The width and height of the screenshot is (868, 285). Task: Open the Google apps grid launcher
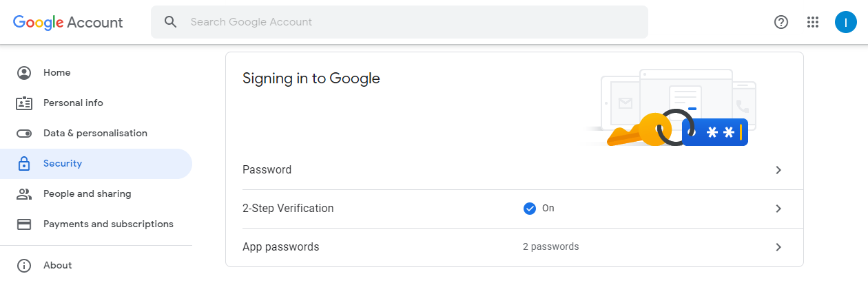click(x=813, y=22)
